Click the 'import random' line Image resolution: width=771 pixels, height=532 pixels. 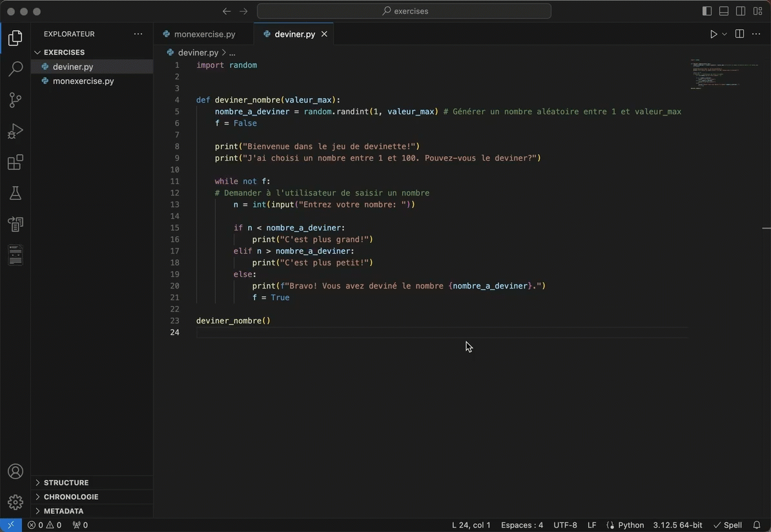click(227, 65)
